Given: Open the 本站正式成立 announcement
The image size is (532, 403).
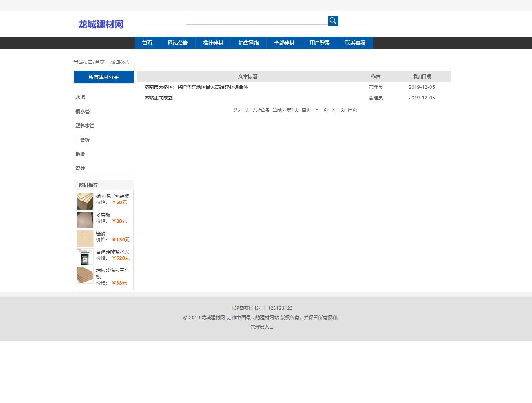Looking at the screenshot, I should click(158, 98).
